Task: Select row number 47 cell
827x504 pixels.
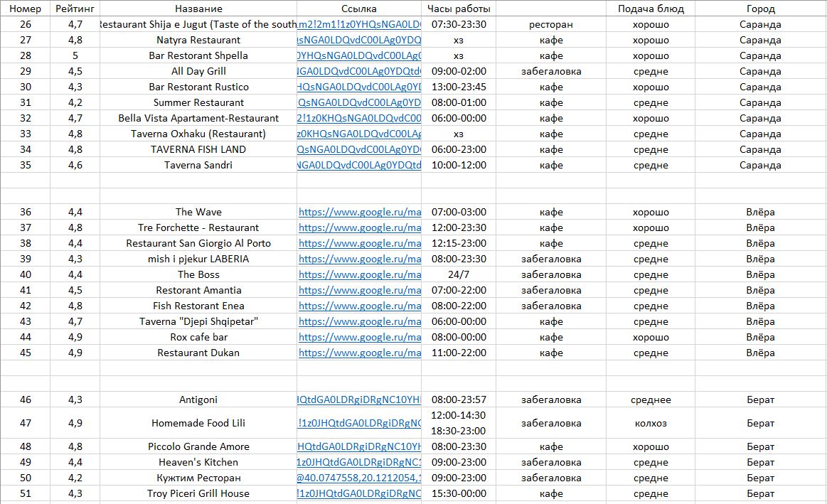Action: tap(26, 423)
